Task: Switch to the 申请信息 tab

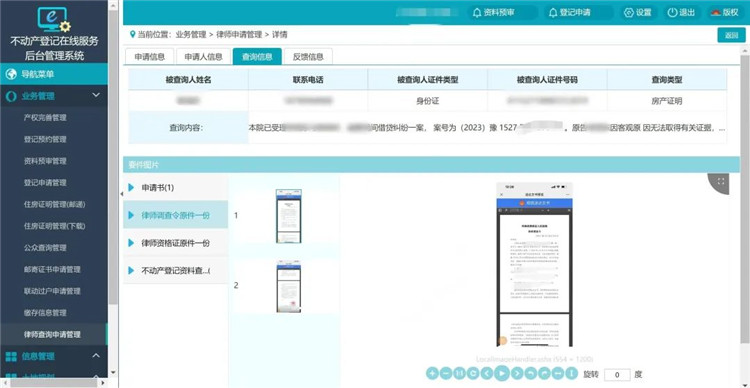Action: tap(150, 56)
